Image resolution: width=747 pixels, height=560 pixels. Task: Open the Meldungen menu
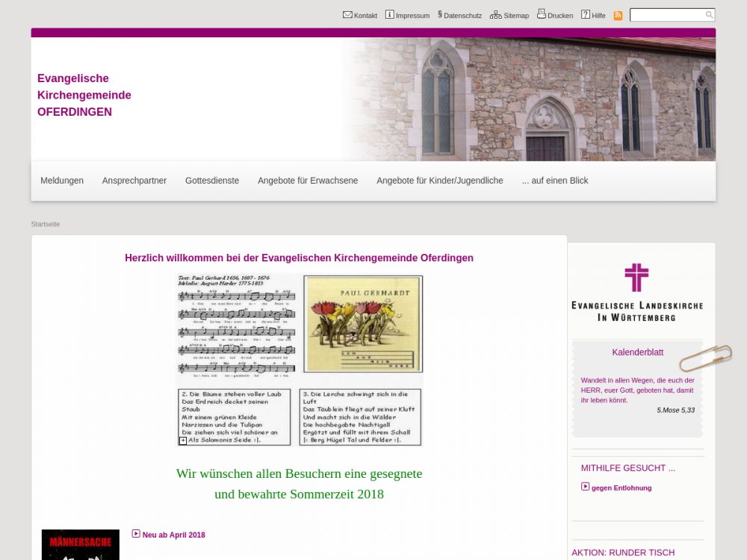(62, 181)
